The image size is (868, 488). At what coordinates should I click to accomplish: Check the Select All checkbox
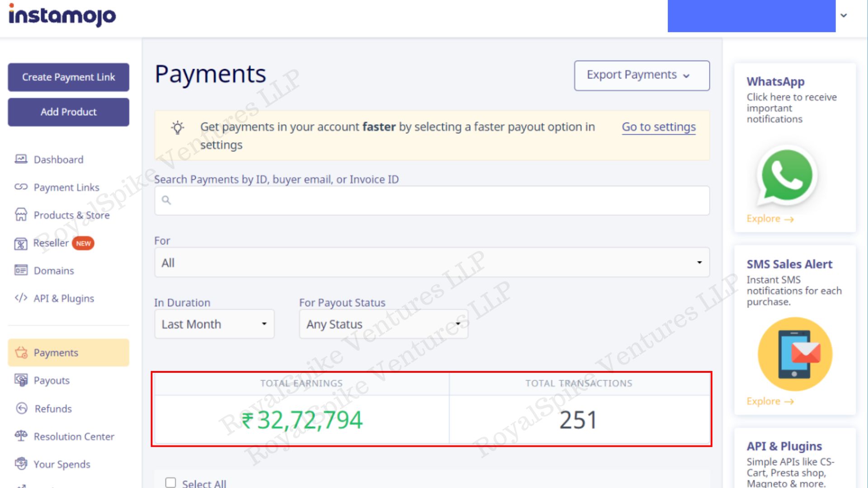pos(170,483)
